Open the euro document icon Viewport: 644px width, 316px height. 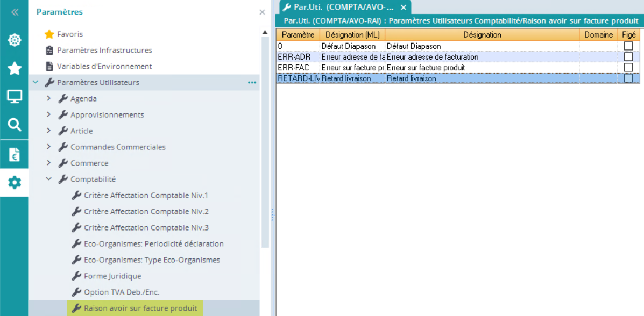click(x=15, y=154)
